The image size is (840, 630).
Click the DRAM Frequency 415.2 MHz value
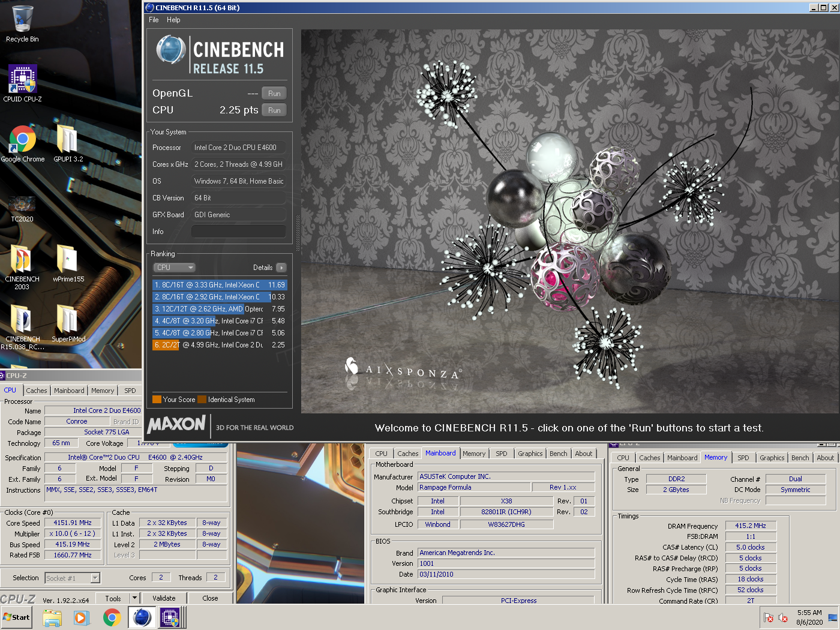click(751, 526)
